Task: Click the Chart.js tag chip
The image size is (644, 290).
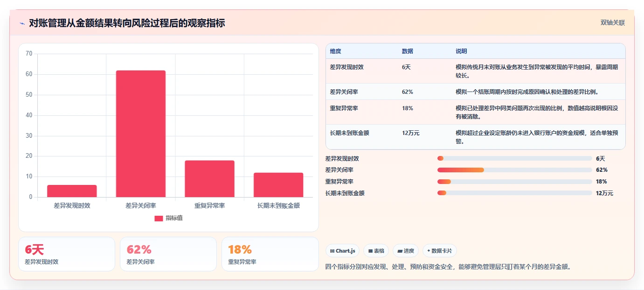Action: pyautogui.click(x=342, y=251)
